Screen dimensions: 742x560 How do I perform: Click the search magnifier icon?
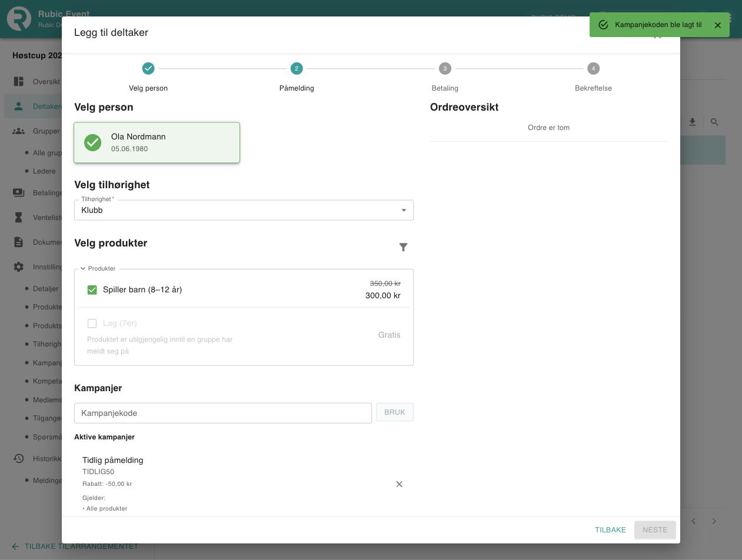pos(714,122)
